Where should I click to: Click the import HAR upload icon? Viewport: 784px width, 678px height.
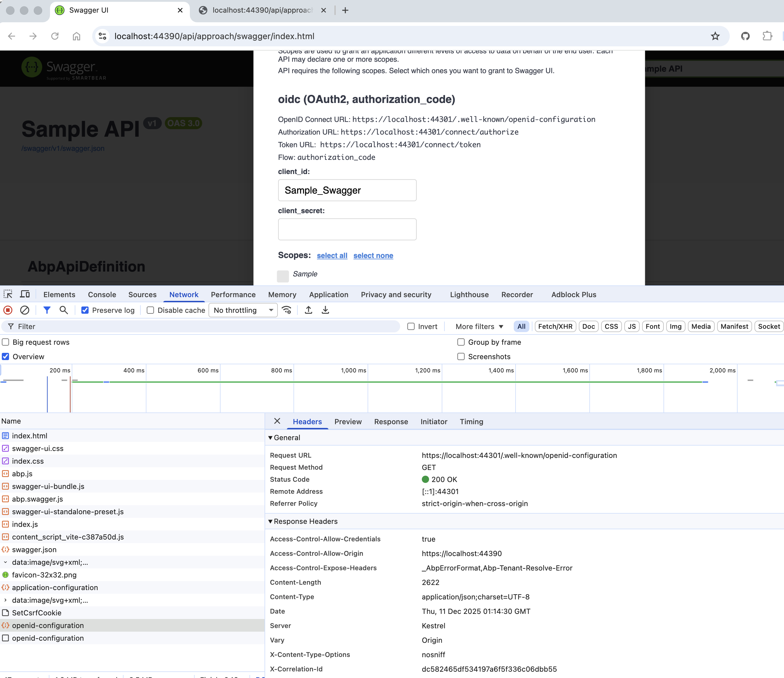pos(309,310)
